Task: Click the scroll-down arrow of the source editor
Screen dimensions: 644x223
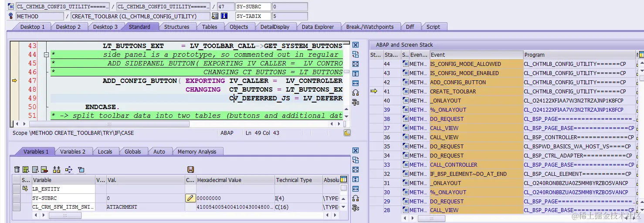Action: (x=346, y=116)
